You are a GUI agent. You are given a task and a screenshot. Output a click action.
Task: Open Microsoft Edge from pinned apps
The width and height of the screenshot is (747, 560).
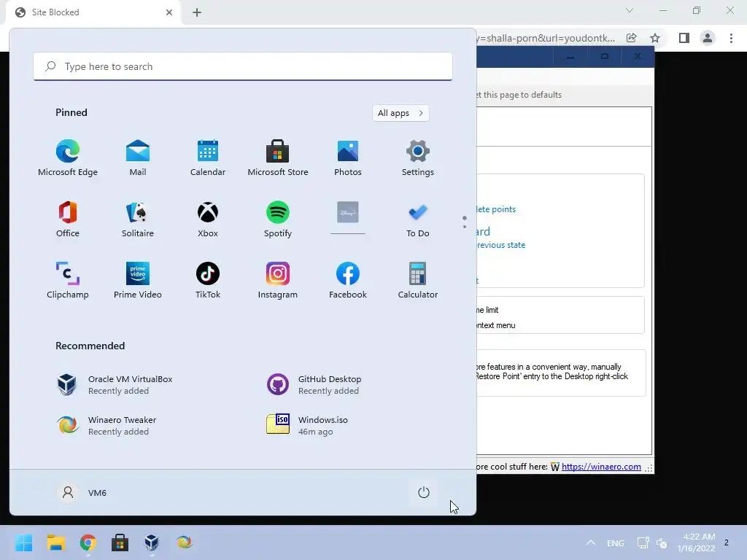point(68,157)
